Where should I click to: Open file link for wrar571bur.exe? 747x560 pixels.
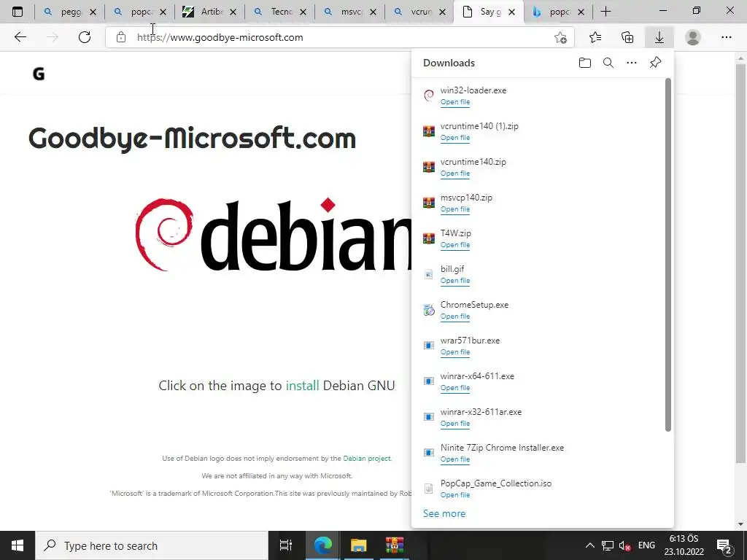(455, 352)
